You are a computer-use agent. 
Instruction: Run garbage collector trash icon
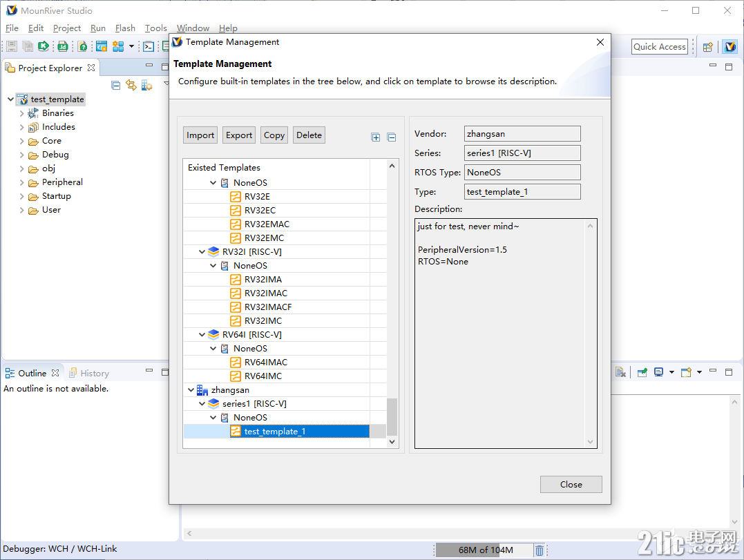click(540, 550)
